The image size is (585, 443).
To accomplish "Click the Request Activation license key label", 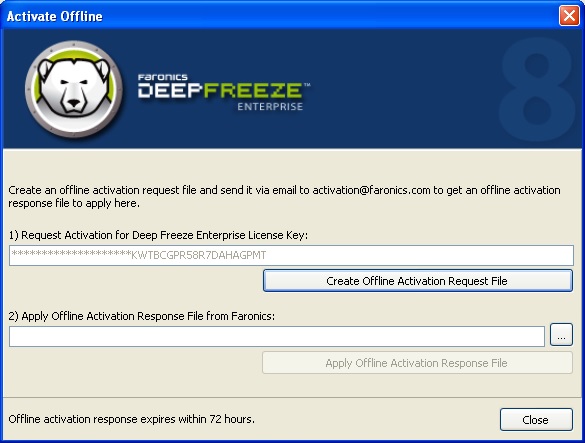I will coord(158,235).
